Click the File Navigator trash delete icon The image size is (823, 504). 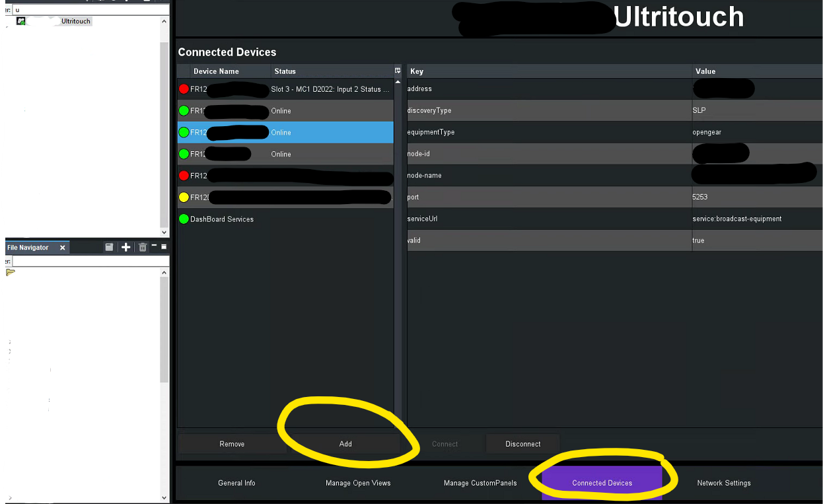pyautogui.click(x=142, y=247)
